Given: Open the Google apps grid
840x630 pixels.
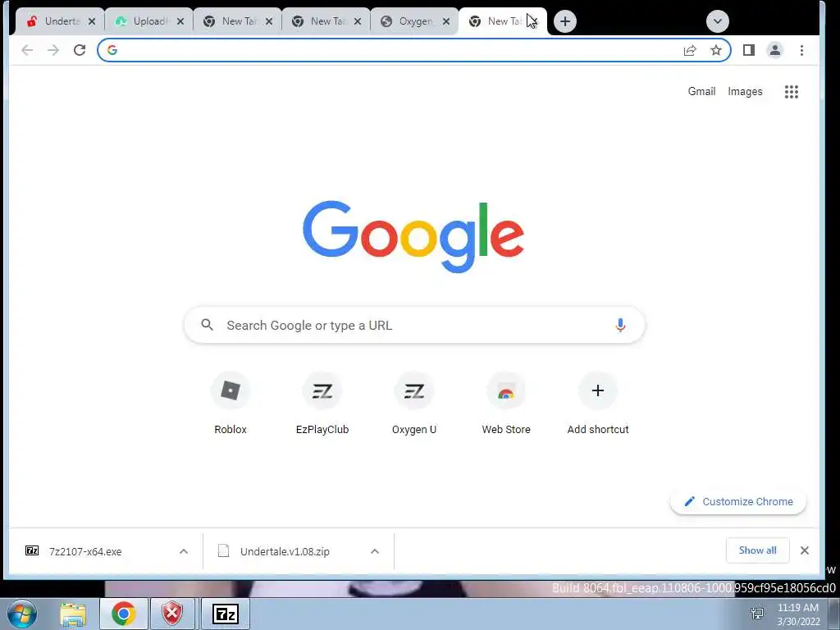Looking at the screenshot, I should [x=792, y=92].
